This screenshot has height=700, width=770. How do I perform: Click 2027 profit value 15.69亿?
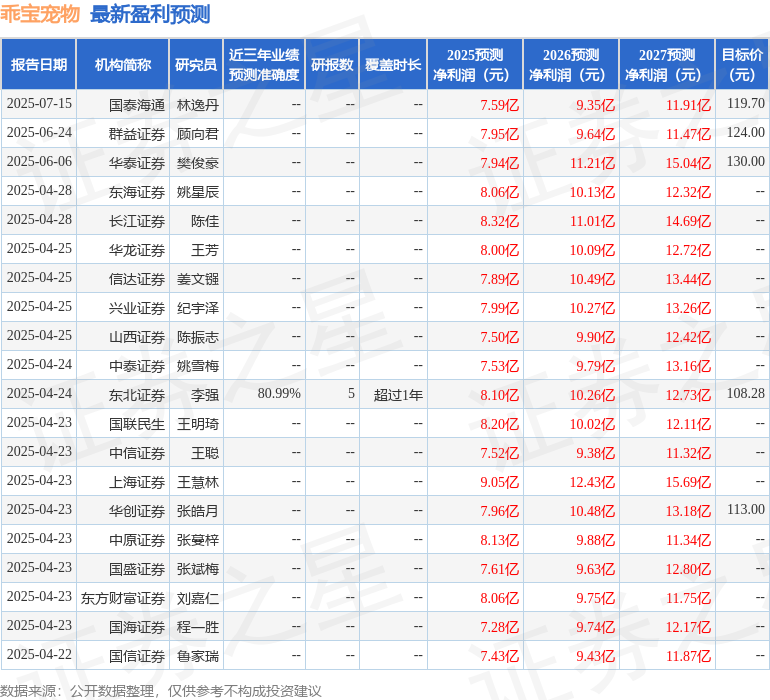688,482
